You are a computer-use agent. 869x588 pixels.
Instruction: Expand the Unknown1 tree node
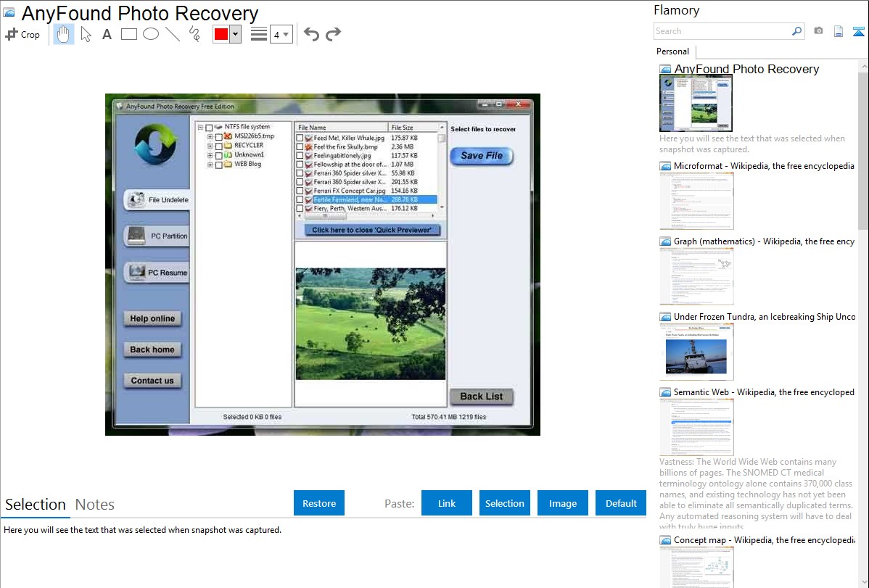tap(210, 155)
